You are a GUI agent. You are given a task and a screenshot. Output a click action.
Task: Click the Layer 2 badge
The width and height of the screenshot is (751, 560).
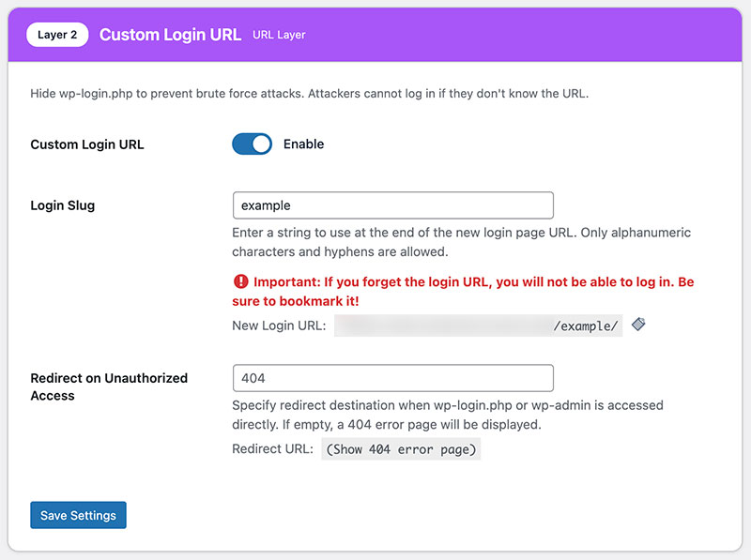pyautogui.click(x=57, y=35)
